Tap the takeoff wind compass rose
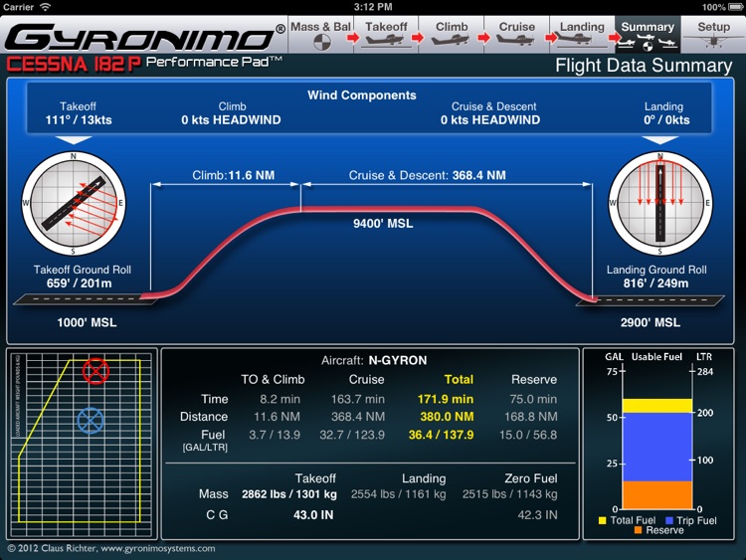This screenshot has height=560, width=746. click(x=74, y=203)
